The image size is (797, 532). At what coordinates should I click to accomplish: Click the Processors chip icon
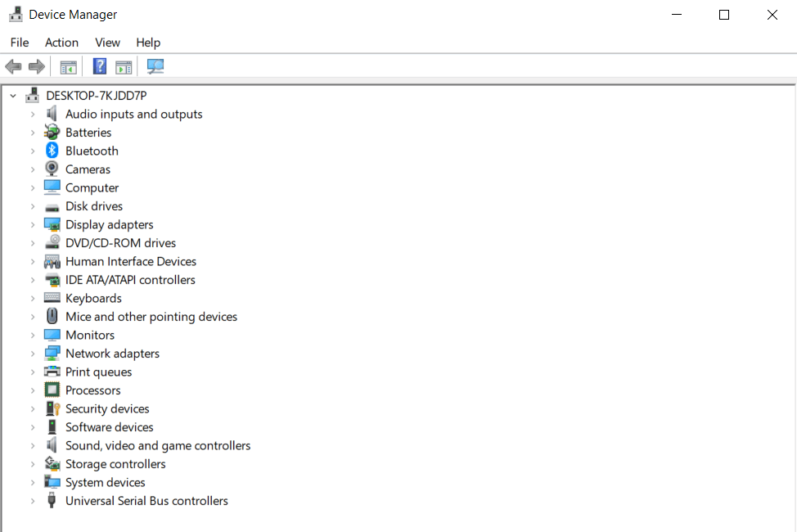(52, 390)
